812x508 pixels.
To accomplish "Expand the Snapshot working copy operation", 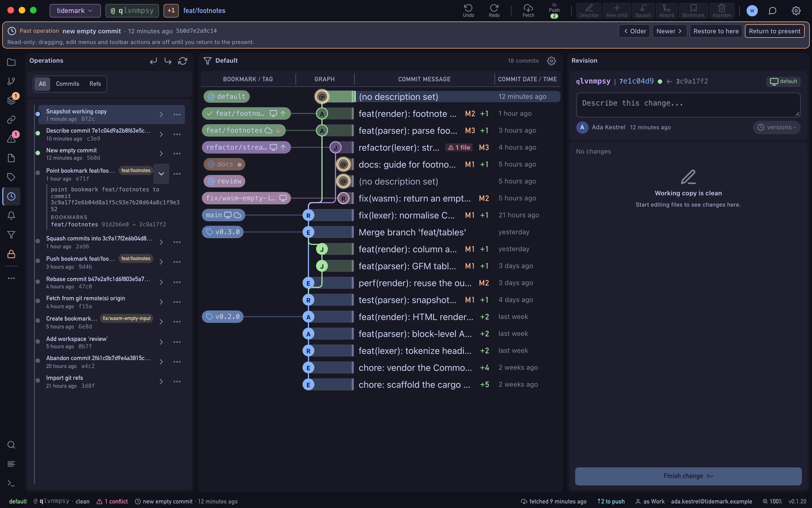I will (161, 115).
